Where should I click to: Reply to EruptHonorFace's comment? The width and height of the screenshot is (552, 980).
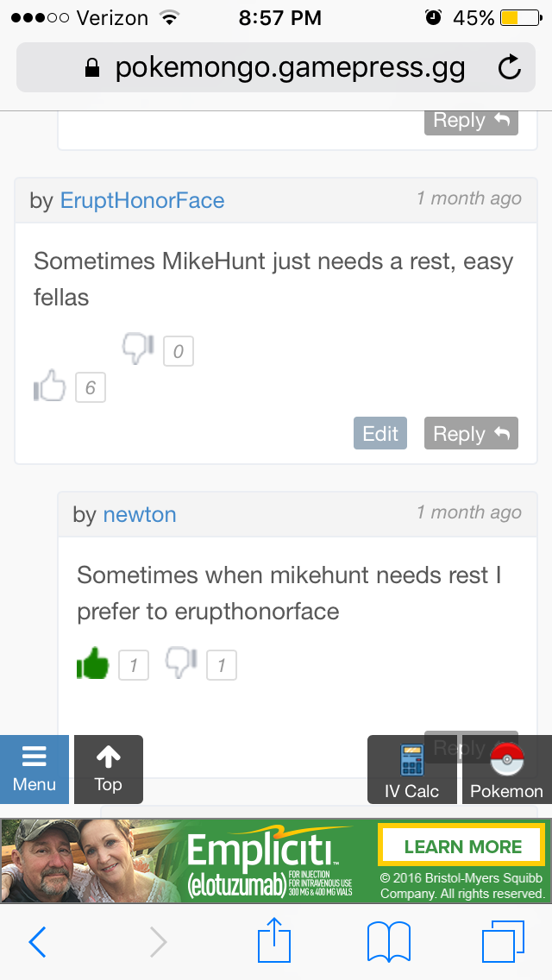click(x=472, y=433)
